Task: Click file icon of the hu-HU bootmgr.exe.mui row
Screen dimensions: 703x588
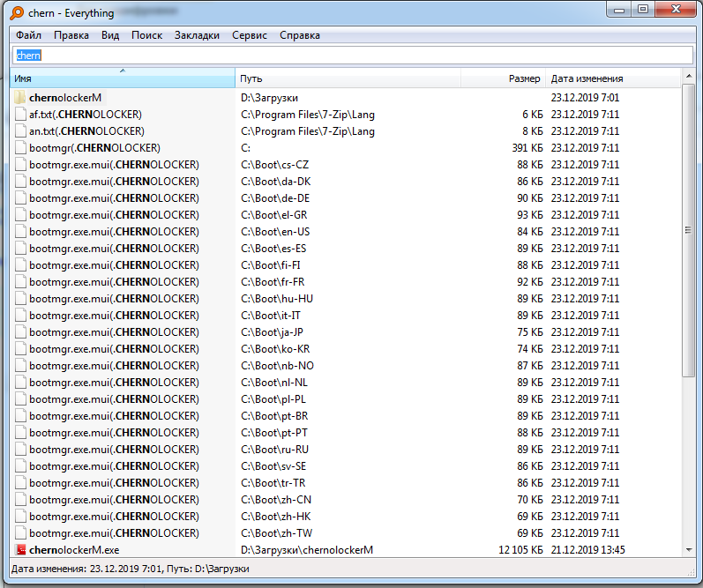Action: tap(20, 299)
